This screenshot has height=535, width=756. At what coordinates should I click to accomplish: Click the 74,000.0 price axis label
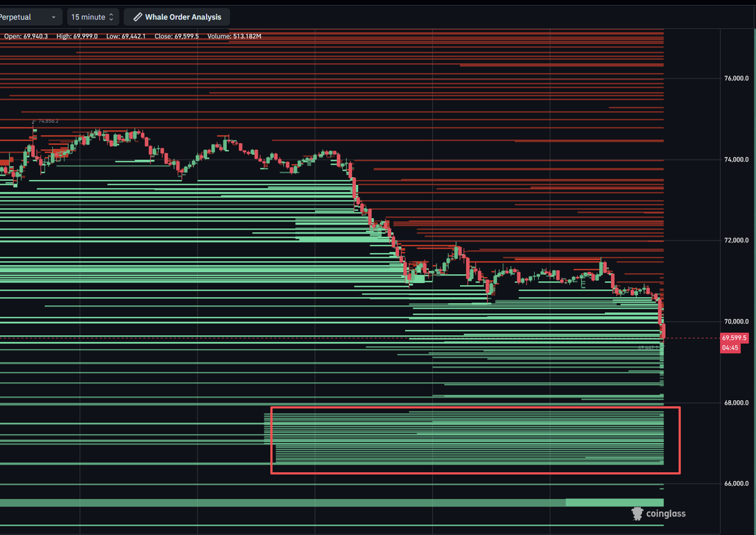tap(736, 159)
